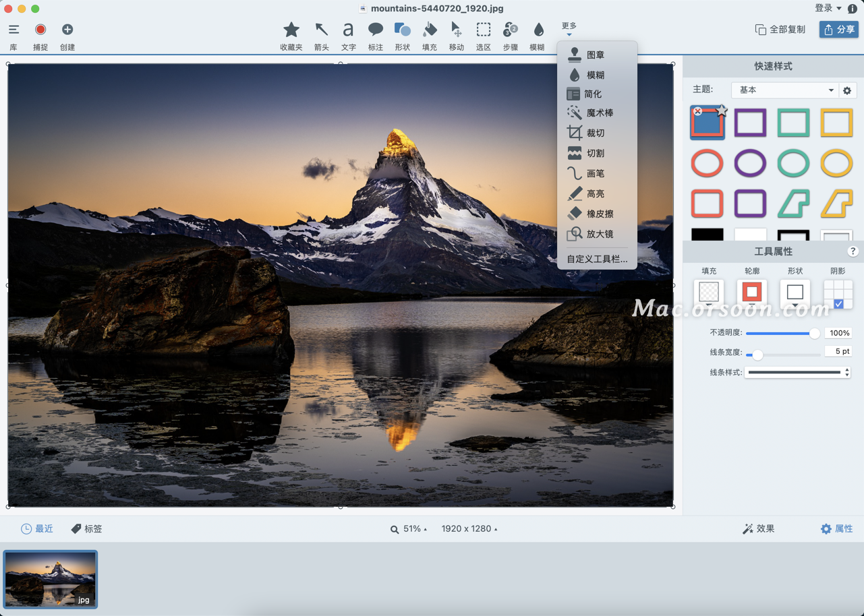The width and height of the screenshot is (864, 616).
Task: Open the 1920 x 1280 dimensions dropdown
Action: (469, 529)
